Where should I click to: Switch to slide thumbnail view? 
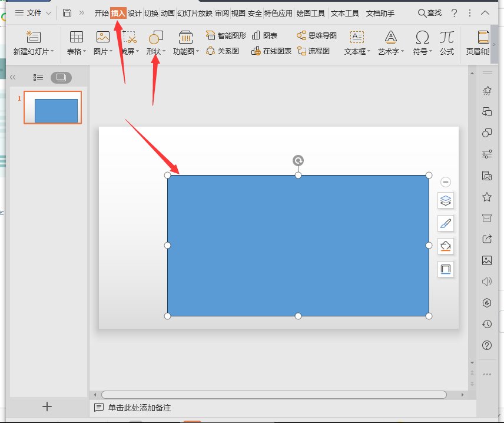coord(61,77)
